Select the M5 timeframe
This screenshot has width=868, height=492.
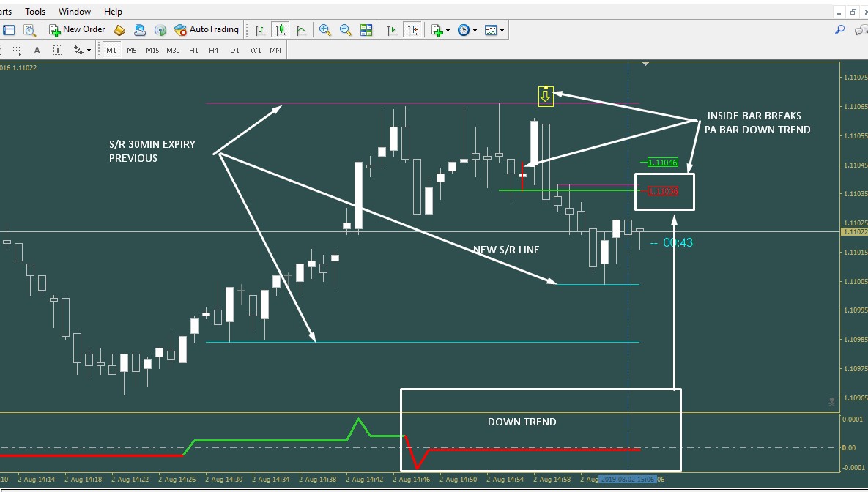[132, 50]
